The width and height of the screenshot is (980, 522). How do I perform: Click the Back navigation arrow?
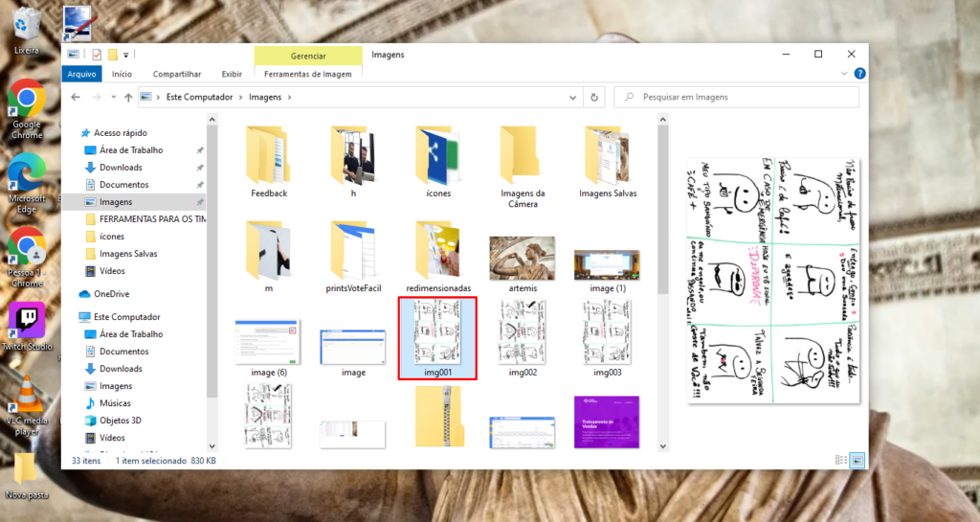coord(75,97)
